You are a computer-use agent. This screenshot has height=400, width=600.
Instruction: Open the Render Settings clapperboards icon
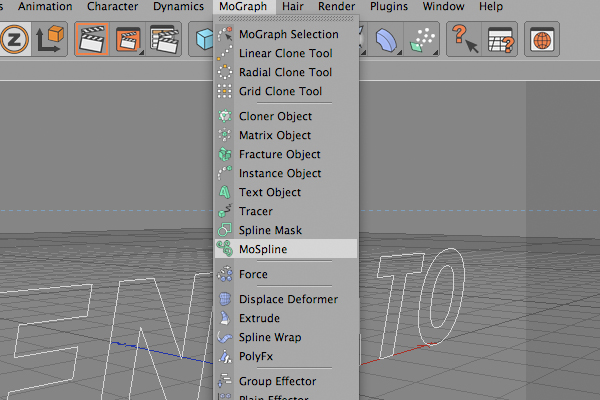click(x=164, y=39)
